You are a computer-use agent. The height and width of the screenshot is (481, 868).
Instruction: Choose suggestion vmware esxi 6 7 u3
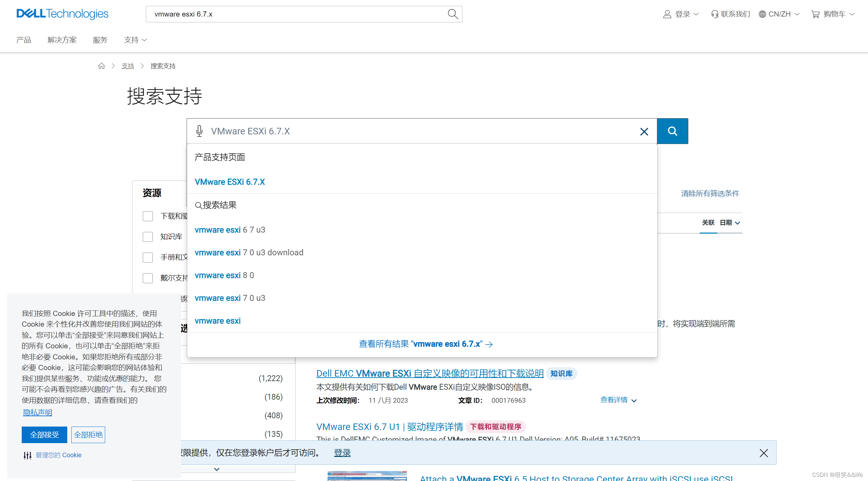(x=230, y=230)
